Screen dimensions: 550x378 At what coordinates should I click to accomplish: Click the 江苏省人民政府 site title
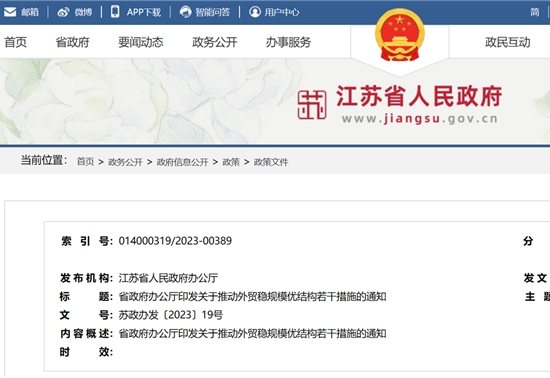[419, 96]
